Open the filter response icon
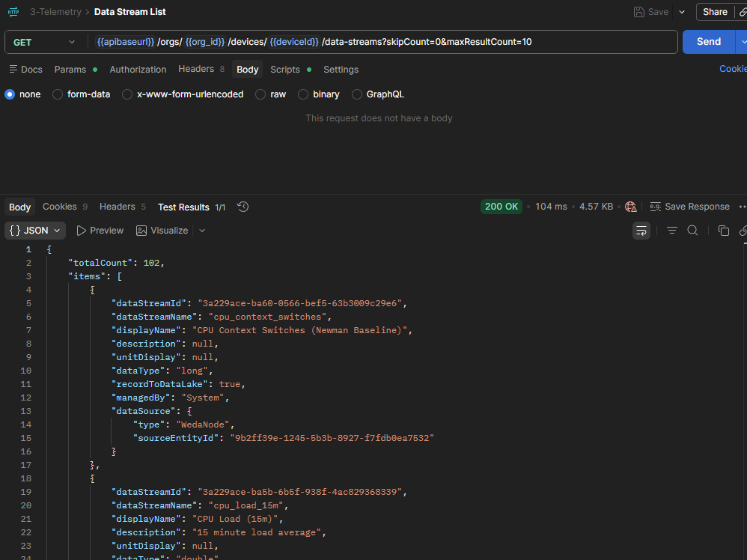This screenshot has height=560, width=747. (671, 231)
